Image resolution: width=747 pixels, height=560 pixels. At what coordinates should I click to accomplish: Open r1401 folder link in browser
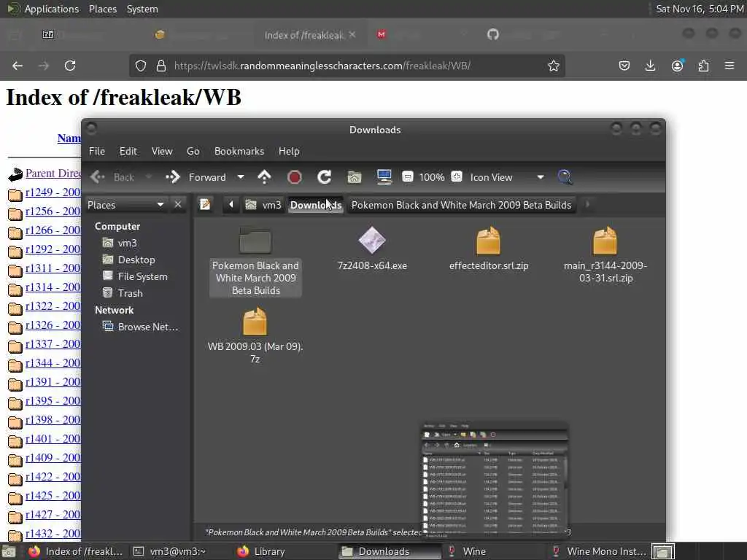(53, 438)
